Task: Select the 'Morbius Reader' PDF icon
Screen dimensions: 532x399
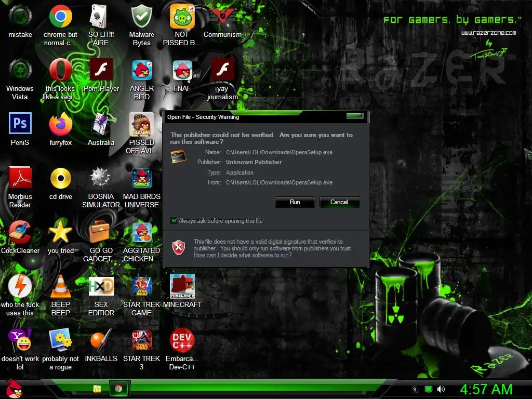Action: [x=20, y=178]
